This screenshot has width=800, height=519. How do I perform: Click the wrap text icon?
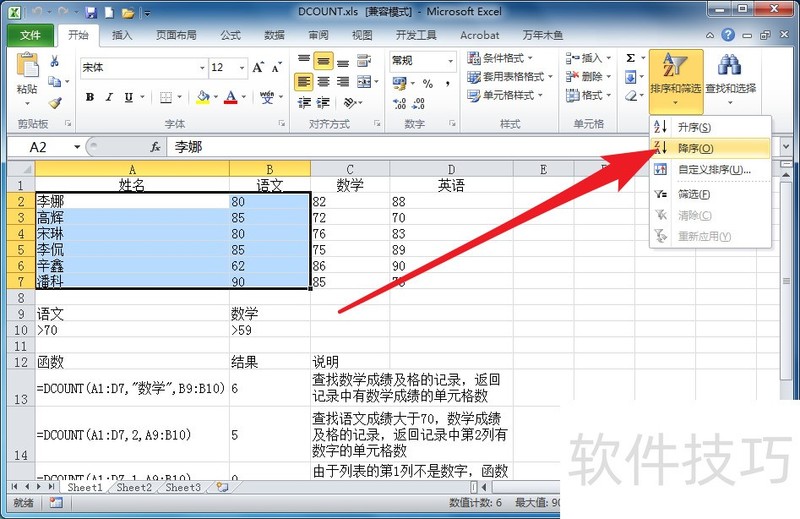click(x=364, y=61)
